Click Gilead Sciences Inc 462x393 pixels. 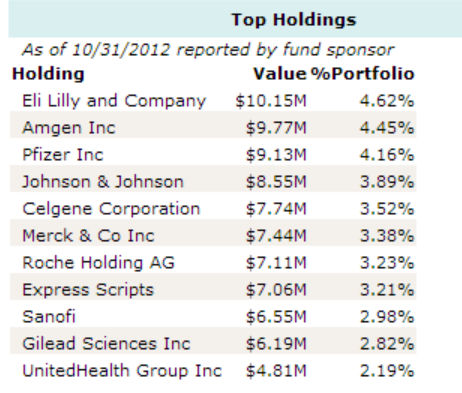106,344
